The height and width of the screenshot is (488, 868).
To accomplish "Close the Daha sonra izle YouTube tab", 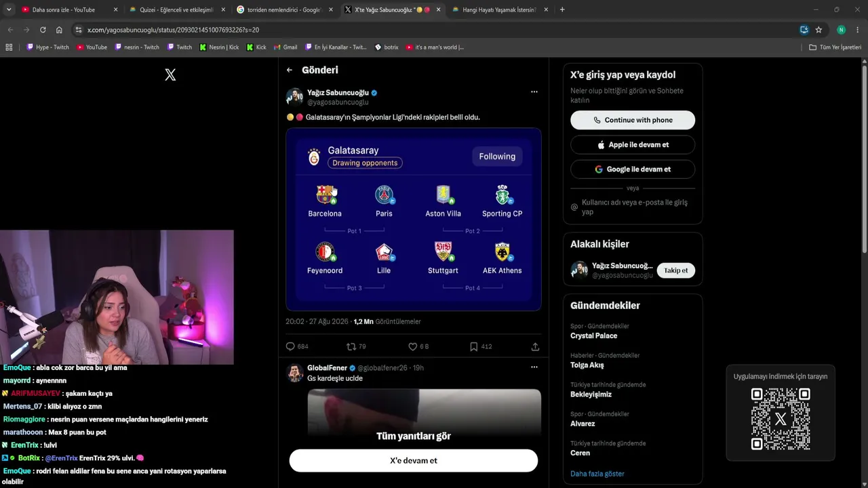I will pyautogui.click(x=115, y=9).
